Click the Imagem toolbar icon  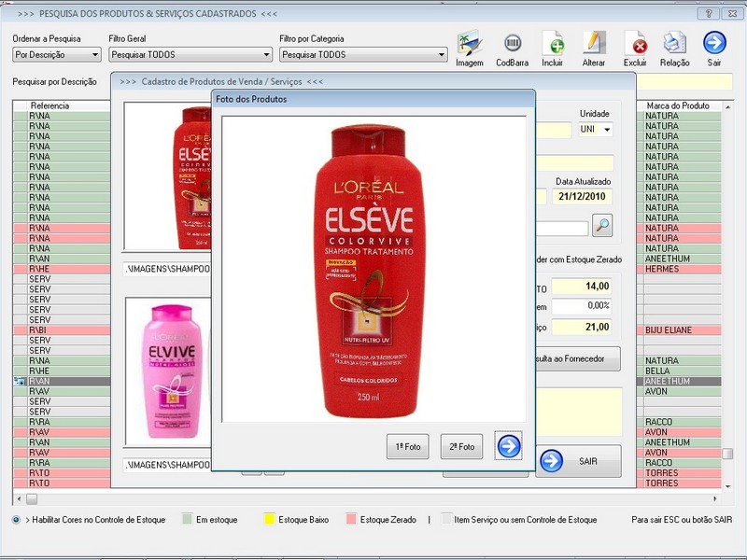tap(469, 44)
